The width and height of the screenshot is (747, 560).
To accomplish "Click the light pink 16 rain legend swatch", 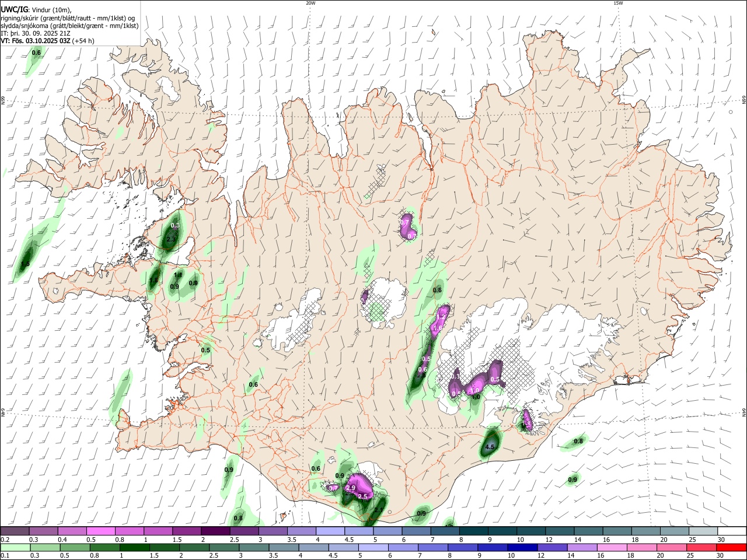I will [612, 548].
